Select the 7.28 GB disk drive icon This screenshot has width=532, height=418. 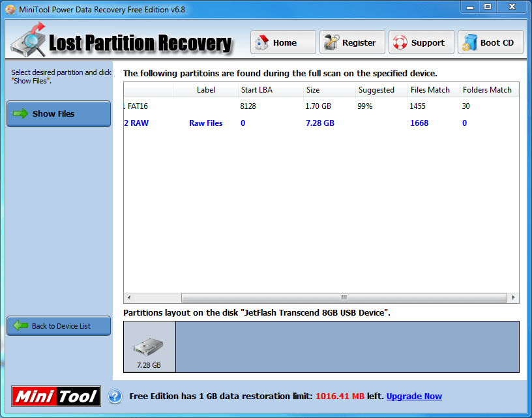click(x=149, y=348)
